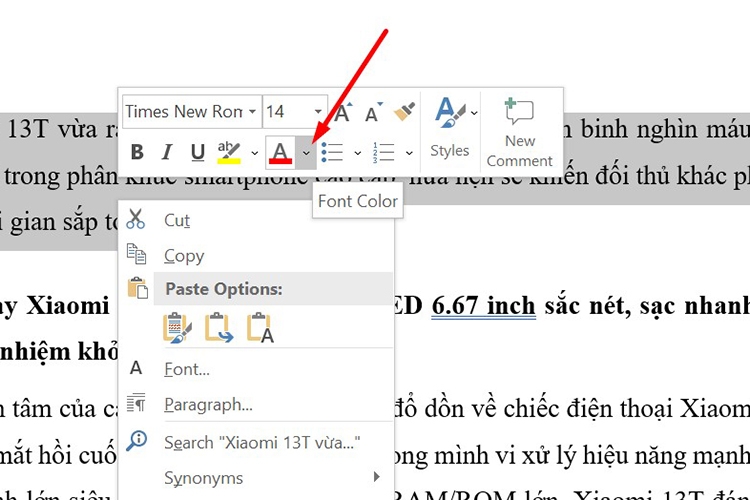Click the clipboard Paste Options icon
Viewport: 750px width, 500px height.
(x=137, y=288)
